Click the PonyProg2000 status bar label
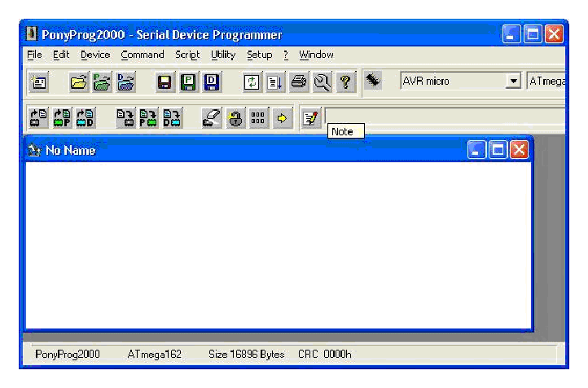 click(x=68, y=355)
